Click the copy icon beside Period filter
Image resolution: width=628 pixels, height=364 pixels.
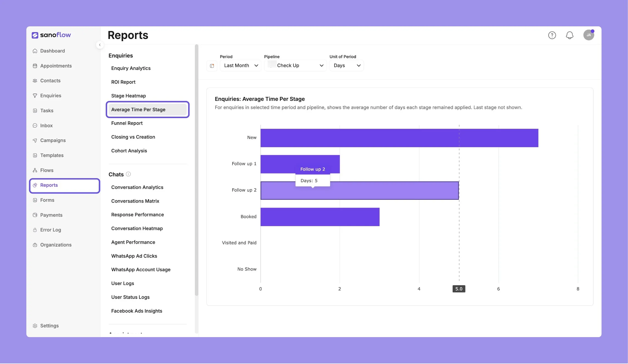pos(212,66)
